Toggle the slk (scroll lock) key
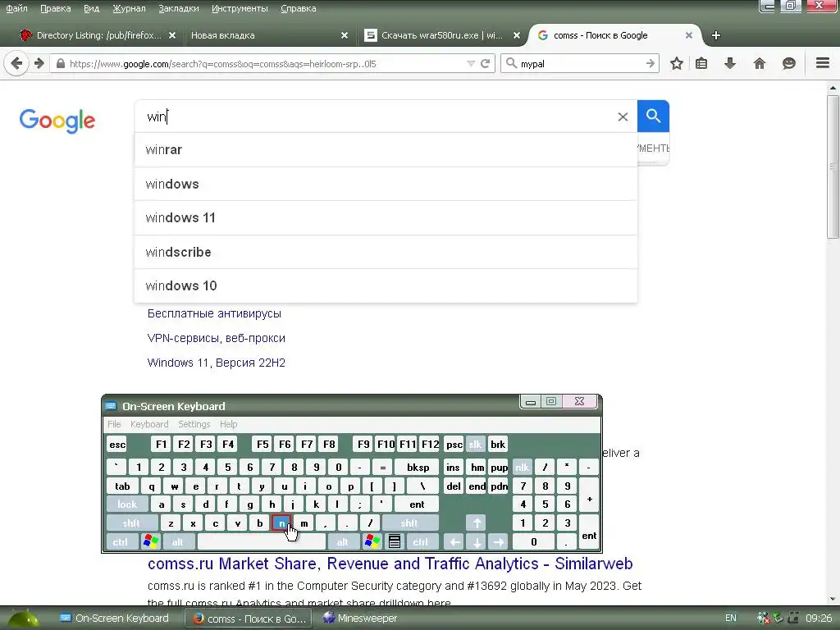The image size is (840, 630). [475, 444]
